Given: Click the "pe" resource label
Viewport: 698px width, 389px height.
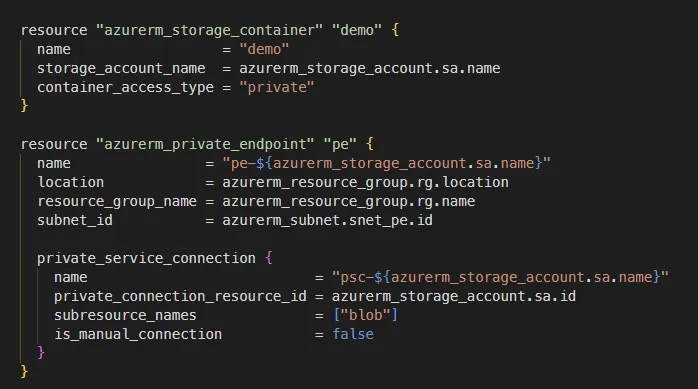Looking at the screenshot, I should click(x=340, y=144).
